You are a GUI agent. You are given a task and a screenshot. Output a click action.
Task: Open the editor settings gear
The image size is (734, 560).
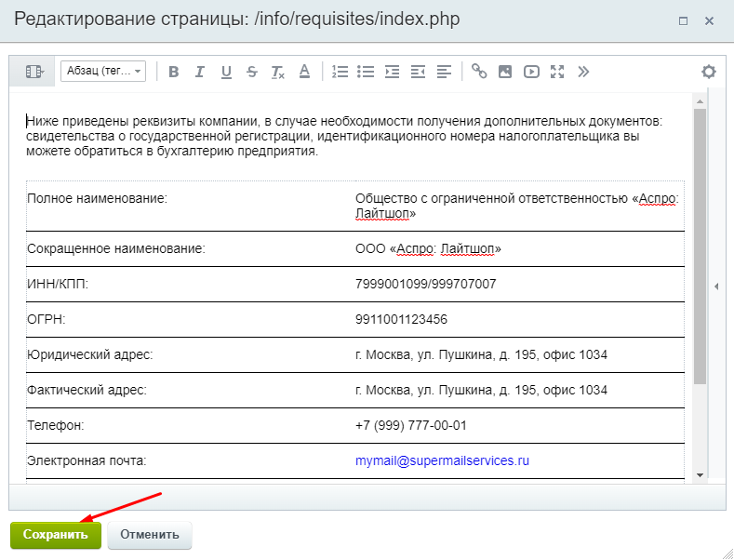(709, 72)
